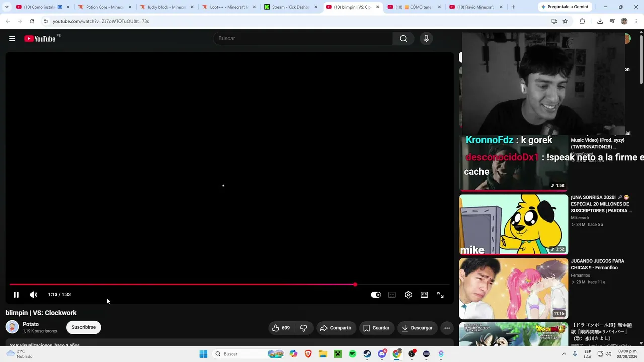Switch to the Potion Core browser tab
The height and width of the screenshot is (362, 644).
(x=105, y=7)
